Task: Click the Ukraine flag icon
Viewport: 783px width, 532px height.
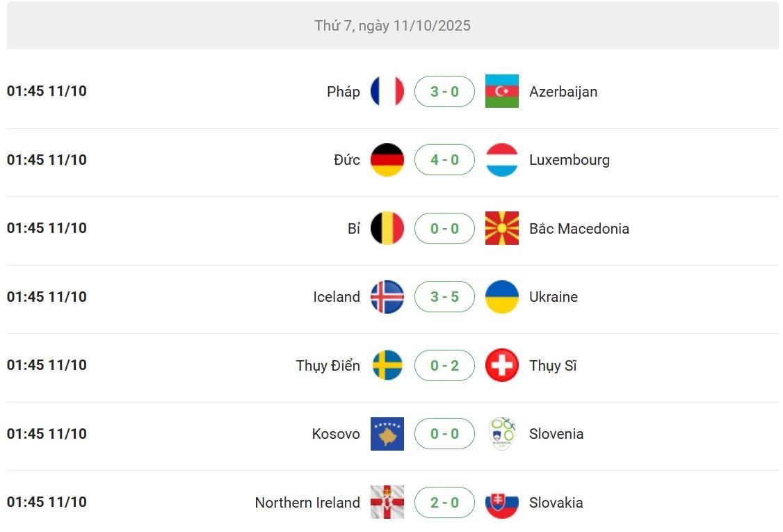Action: (501, 297)
